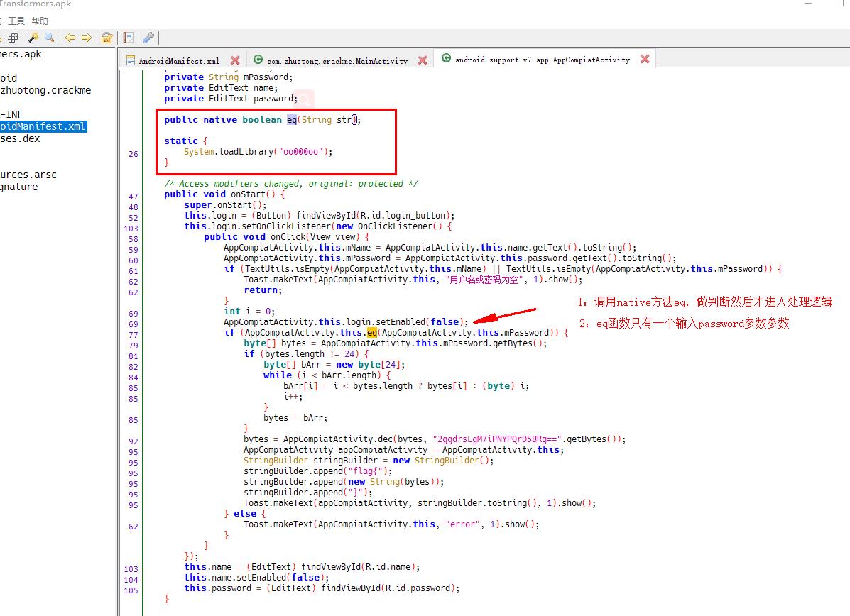850x616 pixels.
Task: Select the magic wand analysis tool
Action: [x=35, y=38]
